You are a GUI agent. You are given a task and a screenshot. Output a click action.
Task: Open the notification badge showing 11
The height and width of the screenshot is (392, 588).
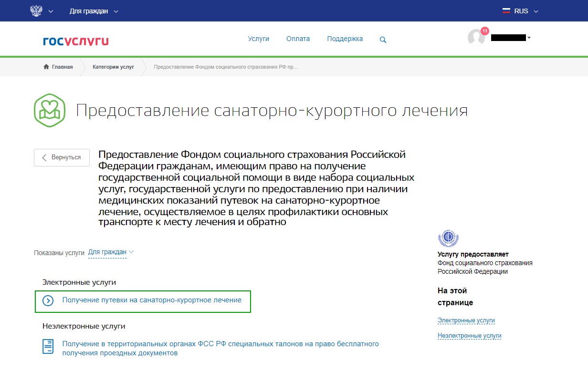coord(485,31)
